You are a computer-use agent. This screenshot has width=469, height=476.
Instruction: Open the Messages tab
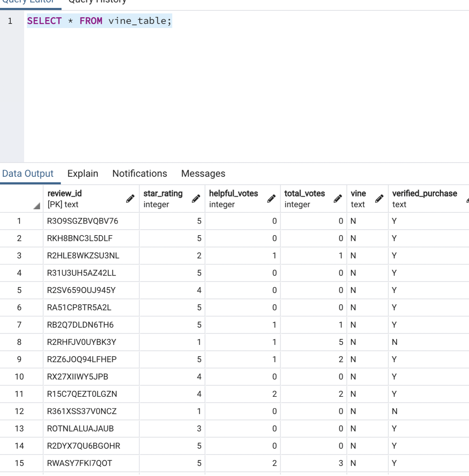(203, 173)
